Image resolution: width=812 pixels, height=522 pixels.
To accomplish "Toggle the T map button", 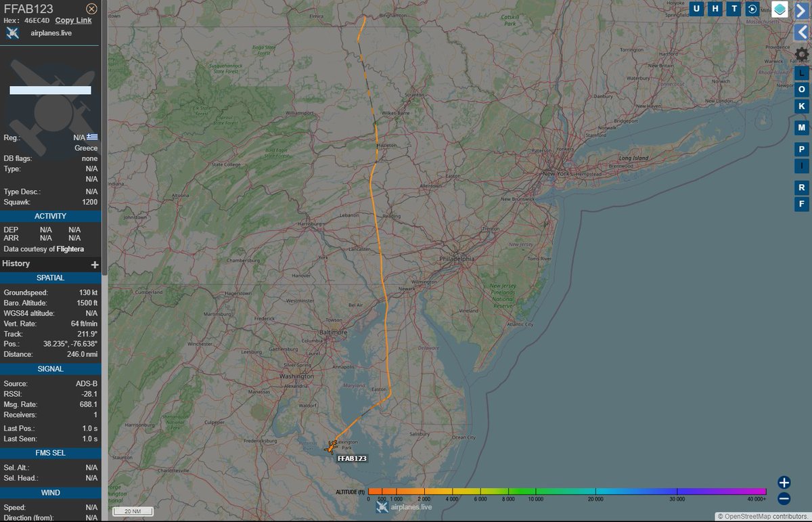I will pyautogui.click(x=734, y=9).
